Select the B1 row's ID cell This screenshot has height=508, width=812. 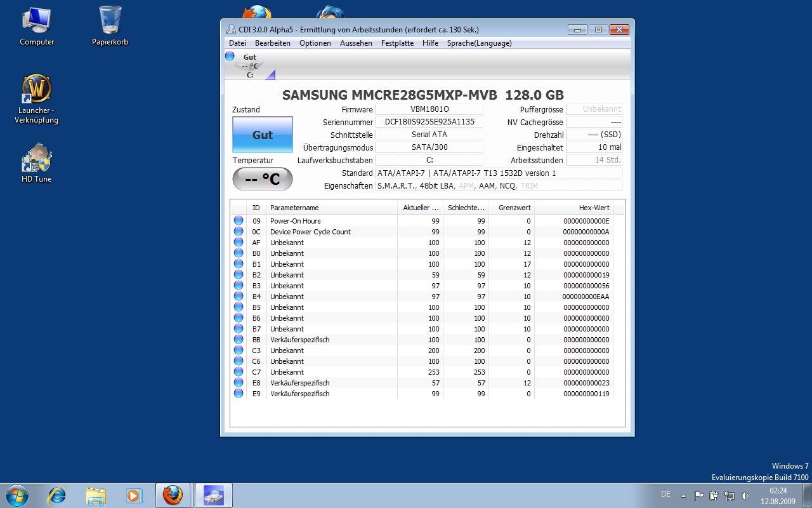tap(256, 264)
